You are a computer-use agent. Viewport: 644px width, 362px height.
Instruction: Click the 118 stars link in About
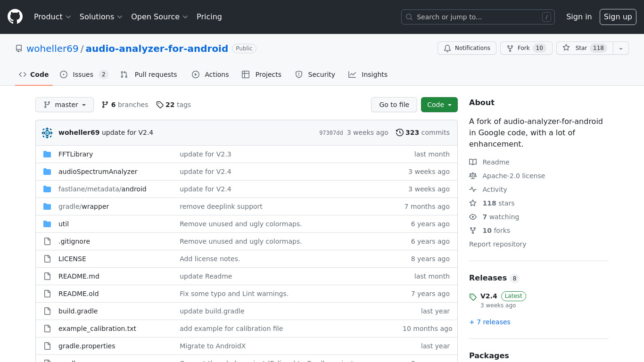[498, 203]
